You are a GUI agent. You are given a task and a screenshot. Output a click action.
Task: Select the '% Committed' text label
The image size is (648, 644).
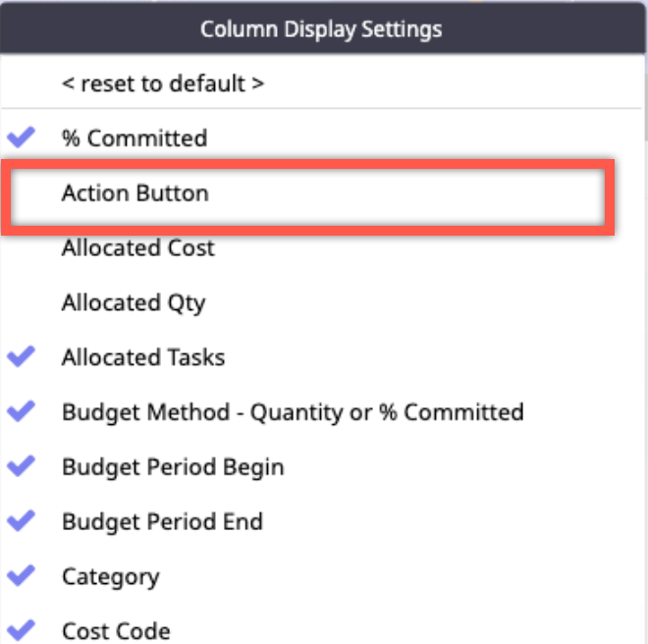135,138
